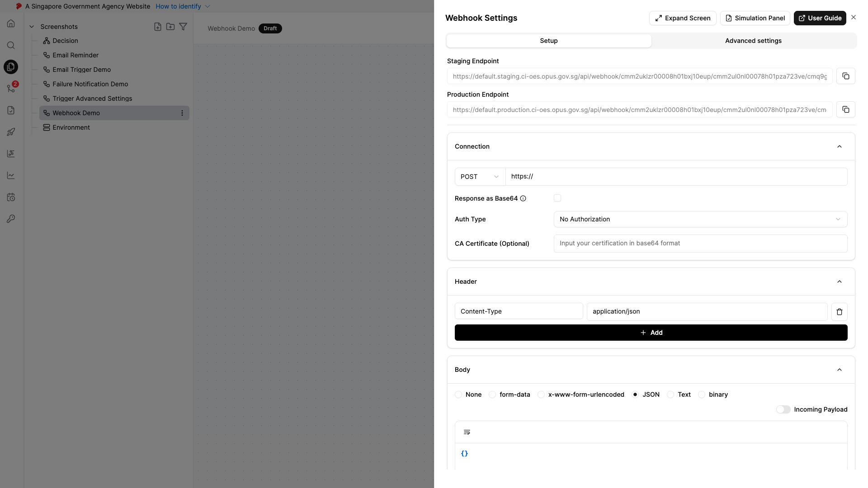The image size is (868, 488).
Task: Add new file in Screenshots
Action: (158, 27)
